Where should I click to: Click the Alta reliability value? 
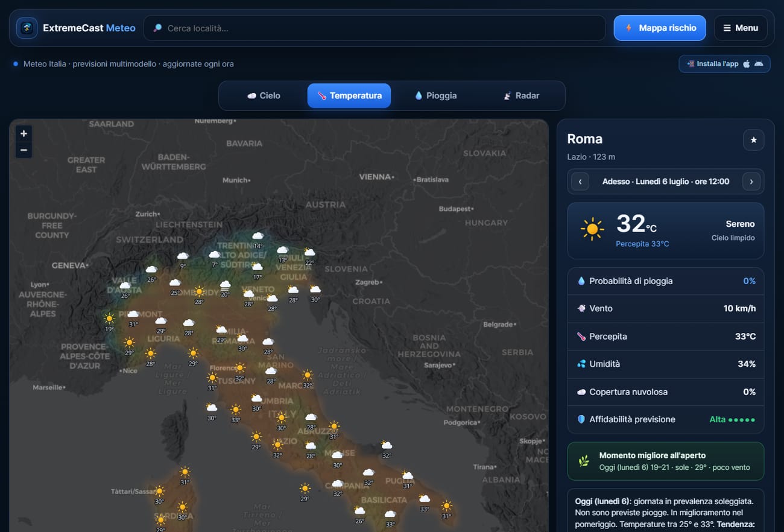(732, 419)
